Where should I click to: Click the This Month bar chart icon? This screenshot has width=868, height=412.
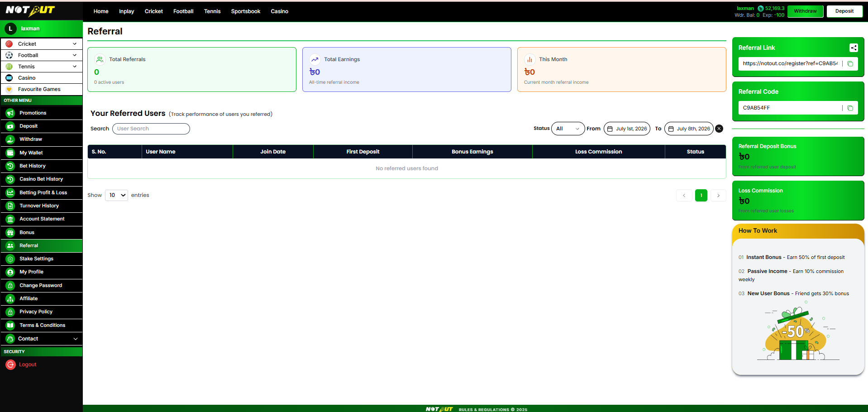coord(530,59)
